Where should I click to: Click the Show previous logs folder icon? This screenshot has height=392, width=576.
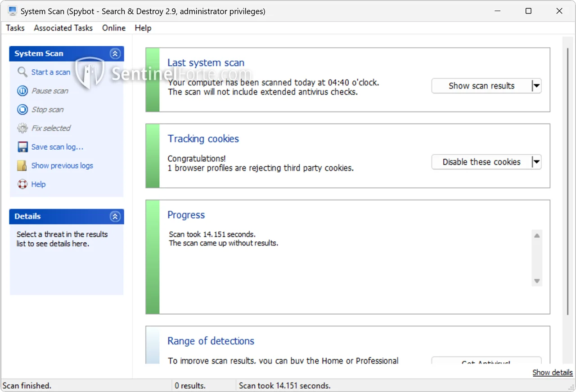click(22, 165)
